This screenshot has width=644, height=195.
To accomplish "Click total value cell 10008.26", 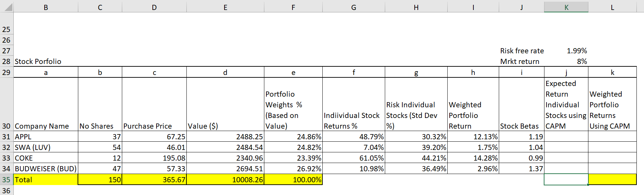I will tap(226, 180).
